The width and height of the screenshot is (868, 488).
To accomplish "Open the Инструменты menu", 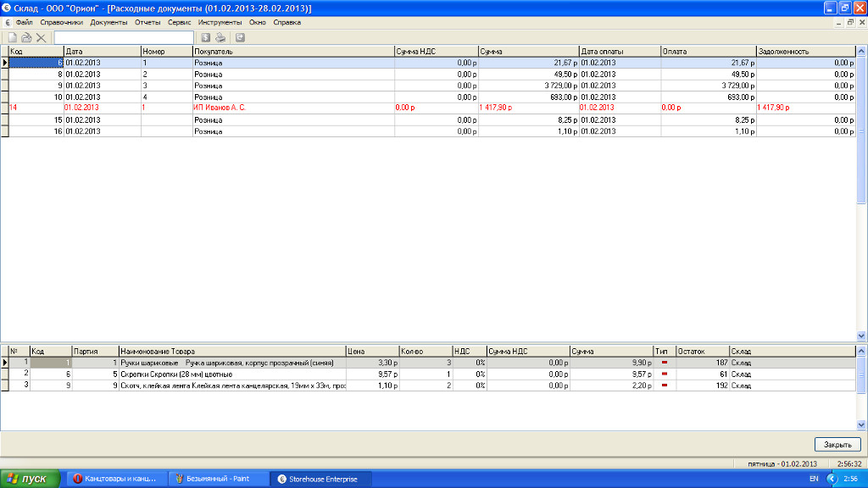I will (220, 22).
